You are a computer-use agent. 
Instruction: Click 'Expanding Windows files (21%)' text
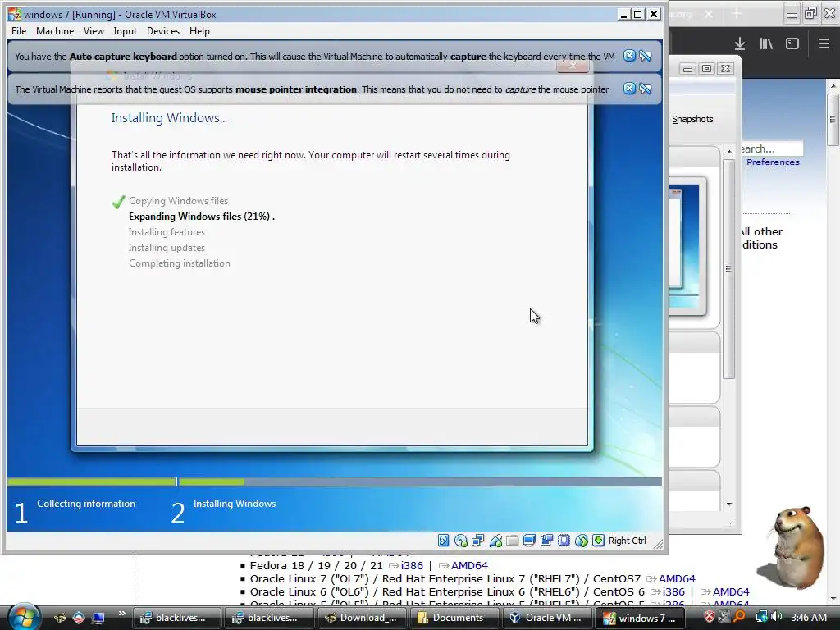click(x=200, y=217)
